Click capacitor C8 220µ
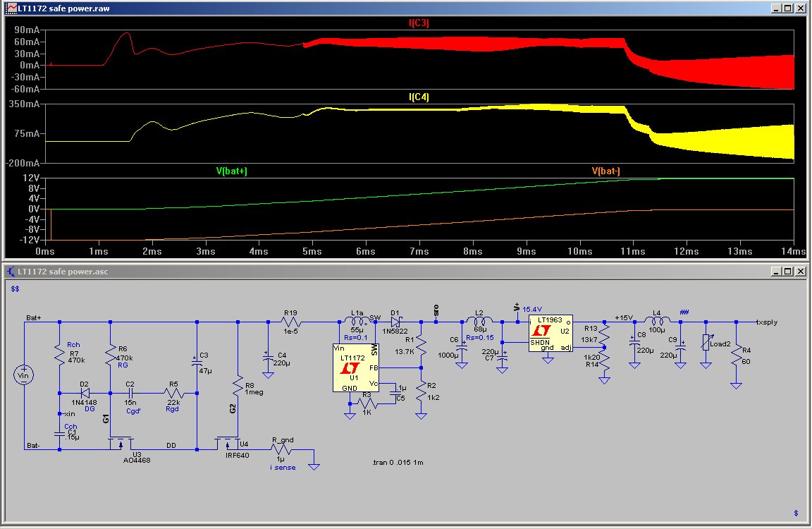812x529 pixels. tap(634, 343)
